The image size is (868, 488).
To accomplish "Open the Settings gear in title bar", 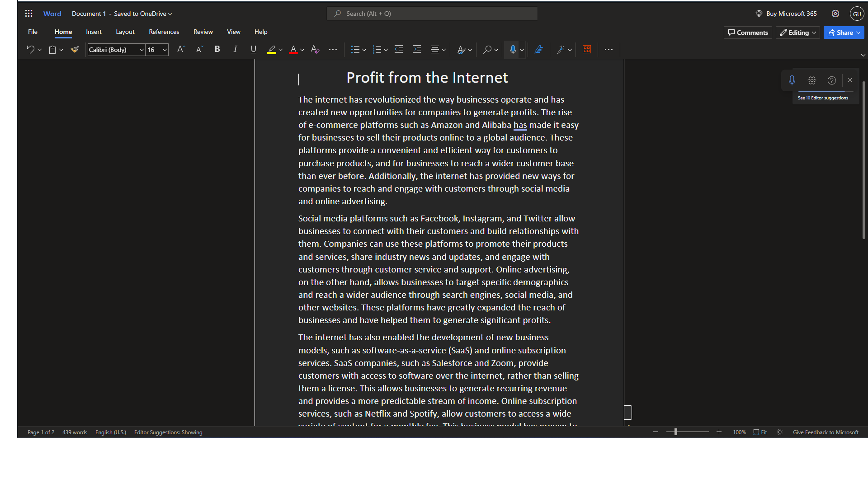I will (835, 14).
